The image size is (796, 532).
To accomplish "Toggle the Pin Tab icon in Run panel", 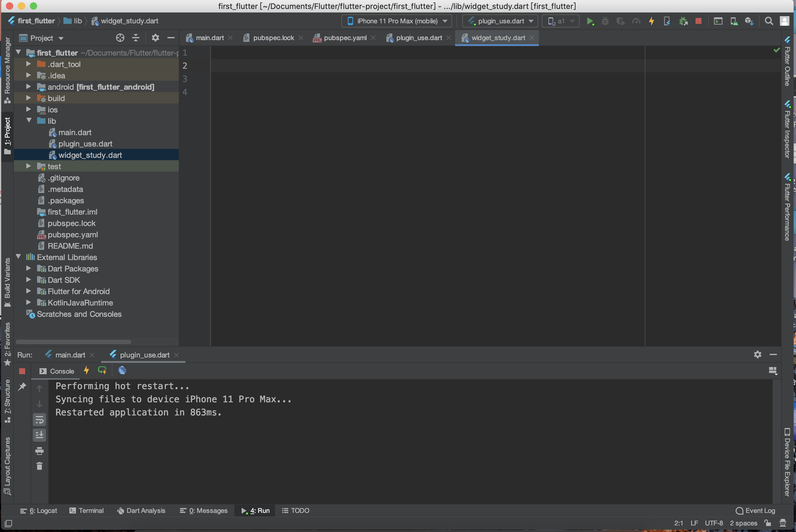I will pos(22,386).
